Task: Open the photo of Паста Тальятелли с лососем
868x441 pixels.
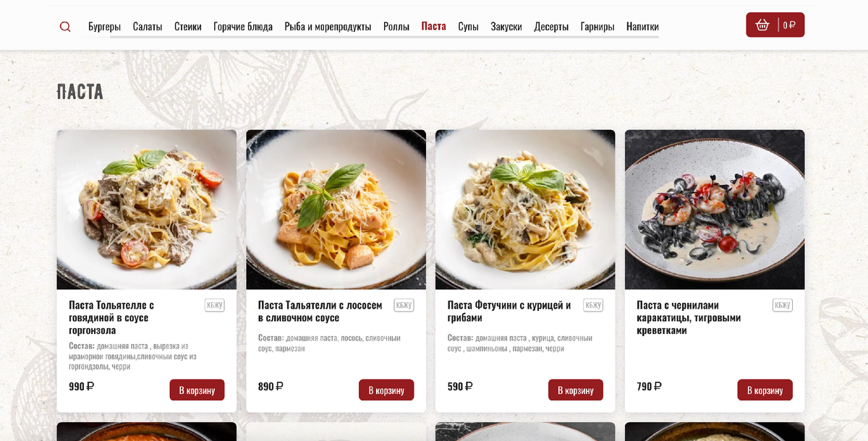Action: (x=336, y=210)
